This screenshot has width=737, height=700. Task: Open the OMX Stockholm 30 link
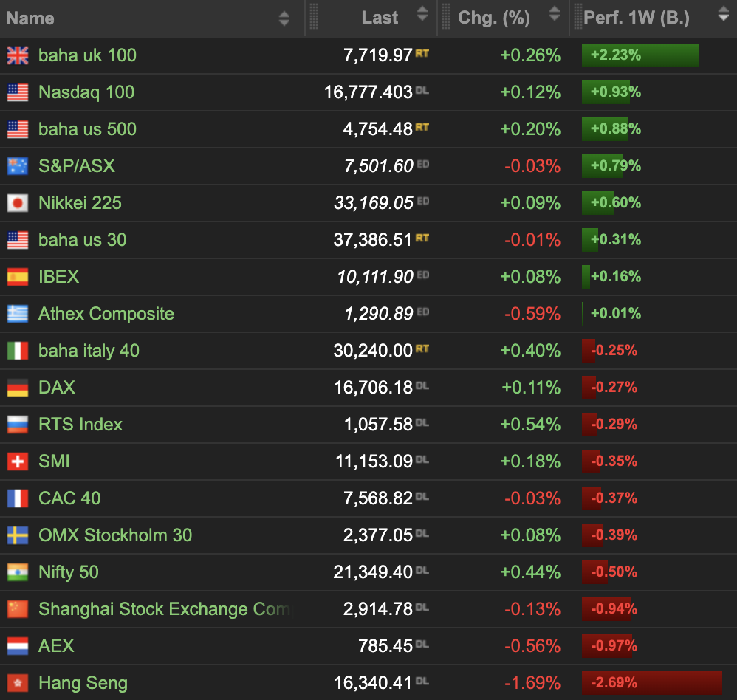(x=115, y=535)
